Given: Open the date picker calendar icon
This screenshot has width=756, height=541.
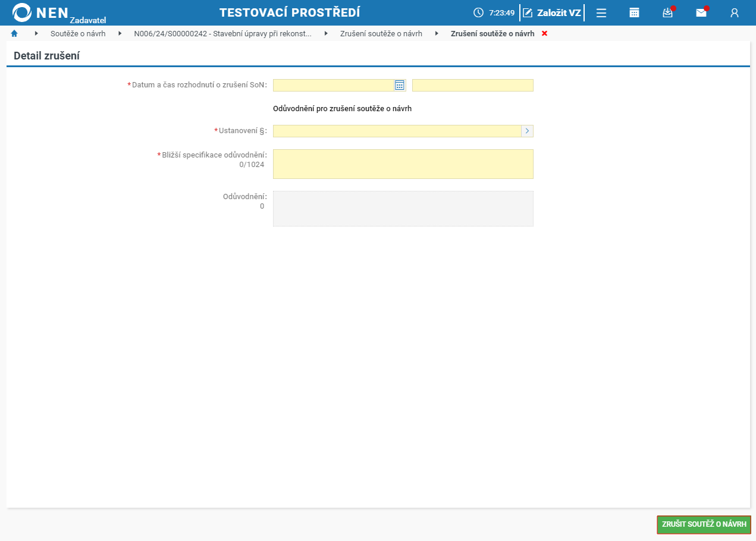Looking at the screenshot, I should (400, 85).
